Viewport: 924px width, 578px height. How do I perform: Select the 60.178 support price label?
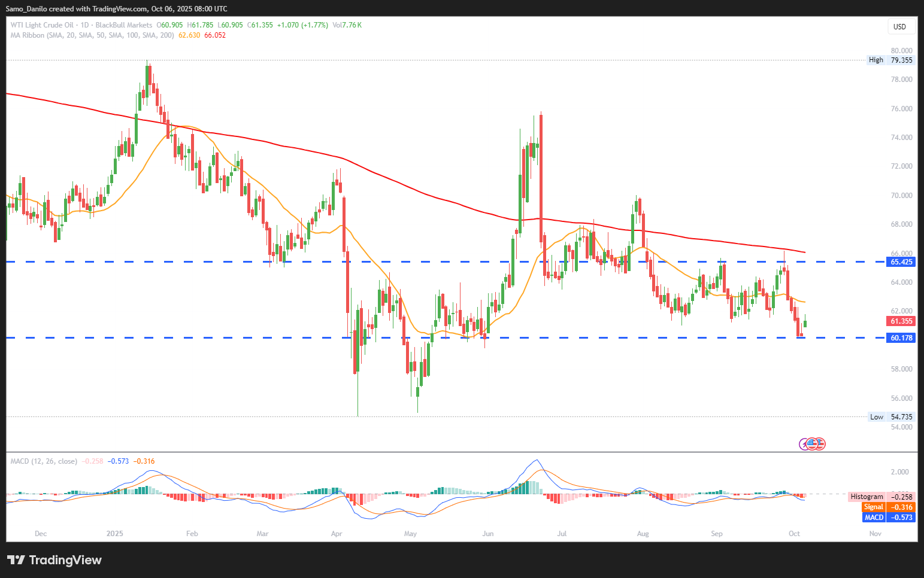pyautogui.click(x=901, y=338)
